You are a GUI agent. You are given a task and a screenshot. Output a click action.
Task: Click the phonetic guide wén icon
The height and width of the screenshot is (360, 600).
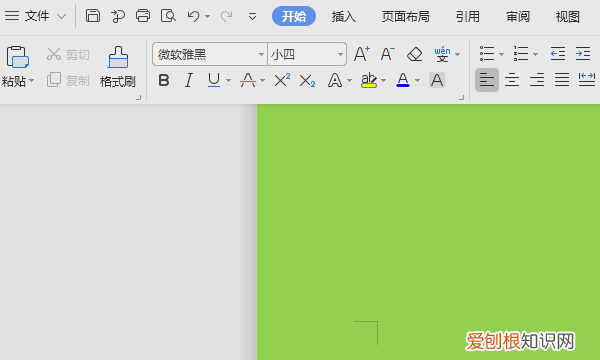pyautogui.click(x=442, y=54)
